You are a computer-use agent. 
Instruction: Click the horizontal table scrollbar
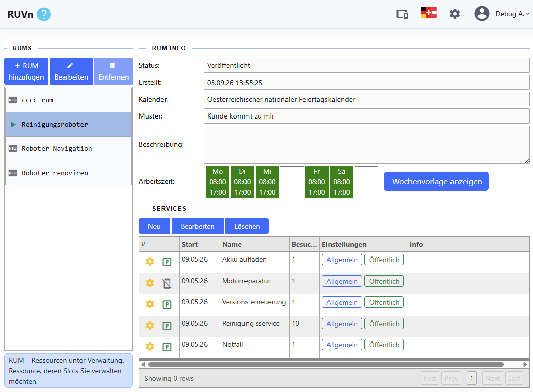point(325,364)
